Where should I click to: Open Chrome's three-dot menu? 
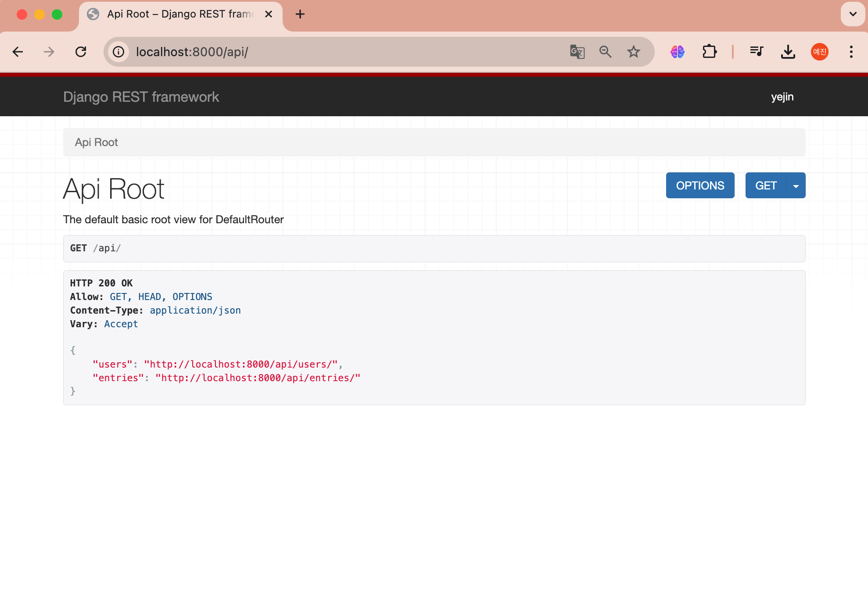point(851,52)
